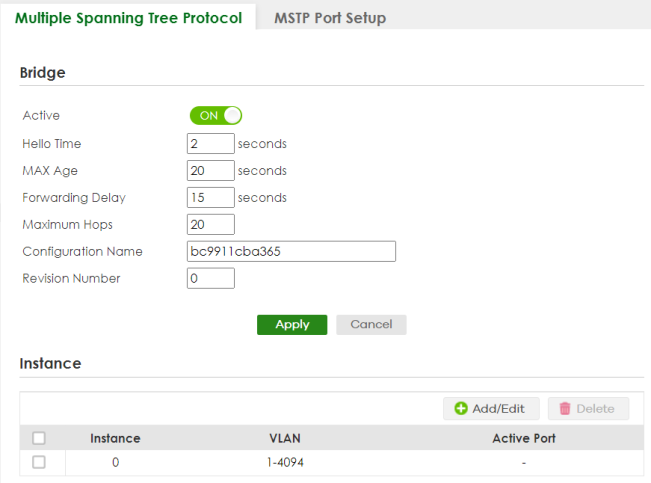Click the Hello Time input field

(x=210, y=143)
